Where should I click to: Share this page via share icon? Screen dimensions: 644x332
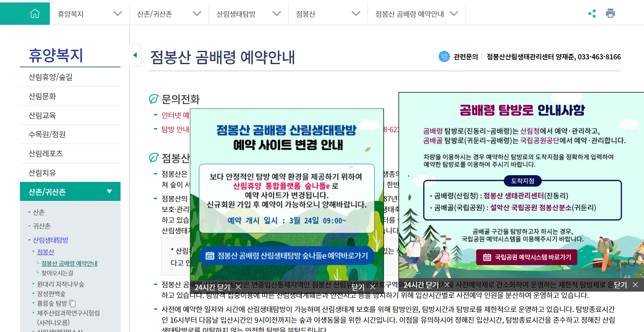(x=592, y=14)
